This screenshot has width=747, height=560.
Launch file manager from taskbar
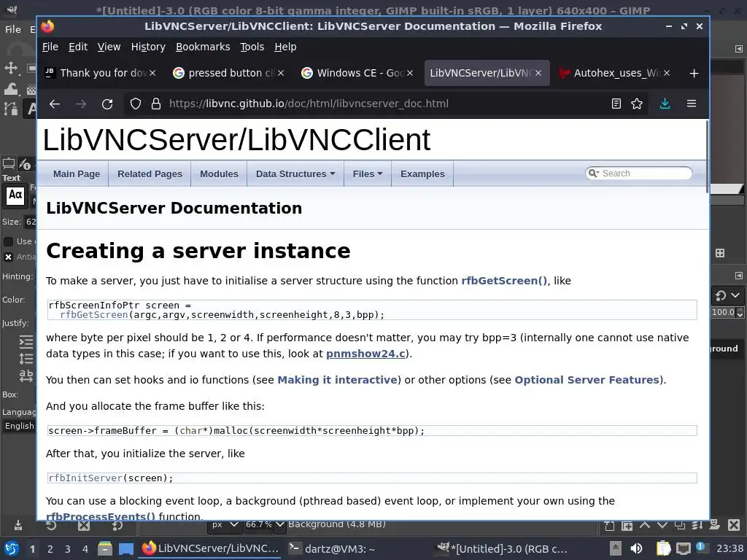pyautogui.click(x=105, y=548)
